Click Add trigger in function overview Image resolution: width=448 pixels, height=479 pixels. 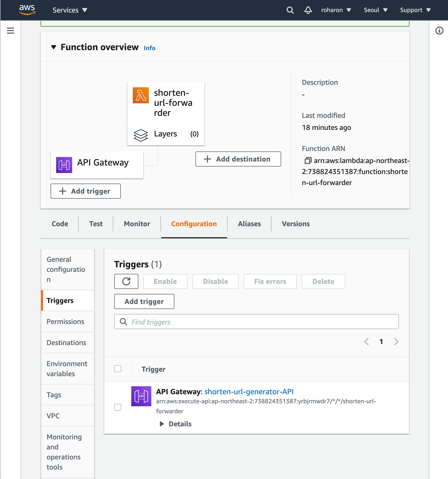(86, 191)
